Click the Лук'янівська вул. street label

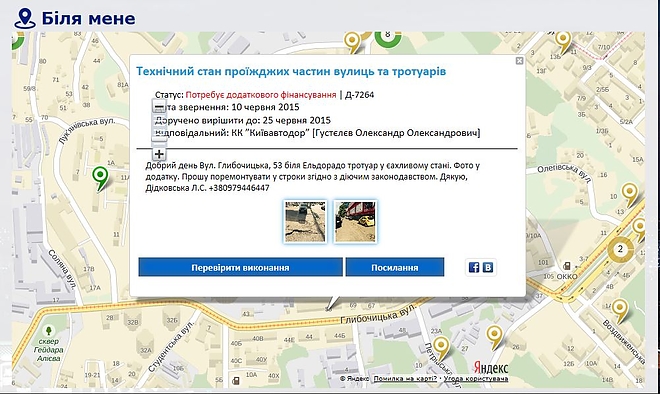[87, 130]
